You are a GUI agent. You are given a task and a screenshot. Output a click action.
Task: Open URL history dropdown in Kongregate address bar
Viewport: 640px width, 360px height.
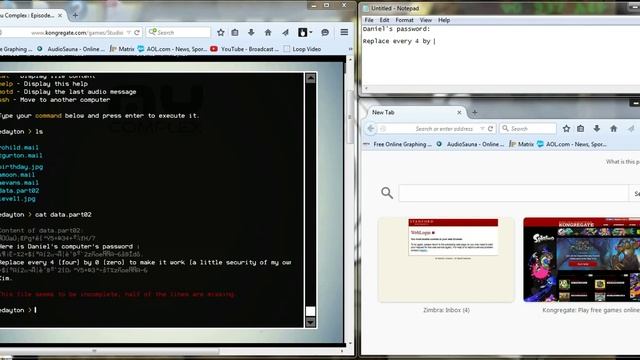click(x=129, y=32)
